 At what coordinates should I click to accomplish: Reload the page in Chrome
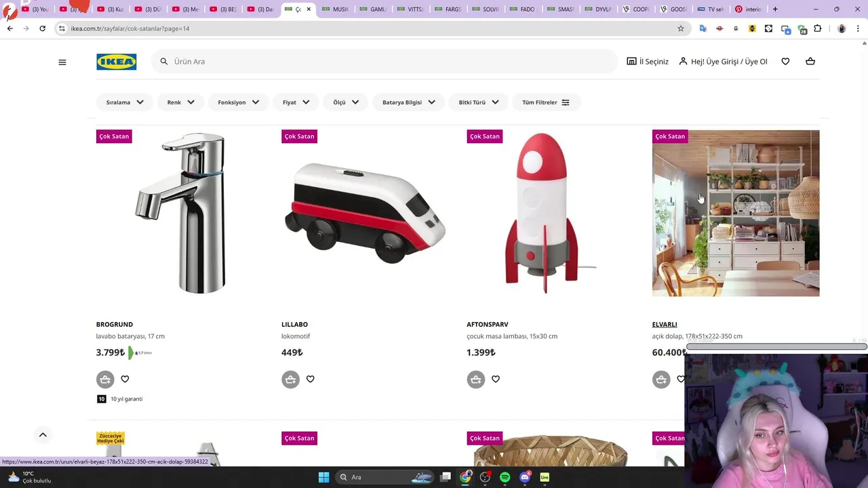pos(42,28)
